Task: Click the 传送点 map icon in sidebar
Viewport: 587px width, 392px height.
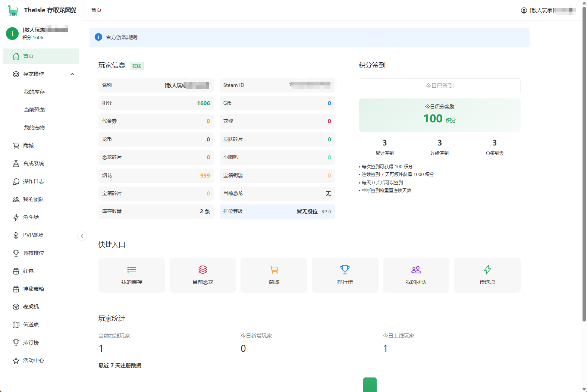Action: pyautogui.click(x=16, y=325)
